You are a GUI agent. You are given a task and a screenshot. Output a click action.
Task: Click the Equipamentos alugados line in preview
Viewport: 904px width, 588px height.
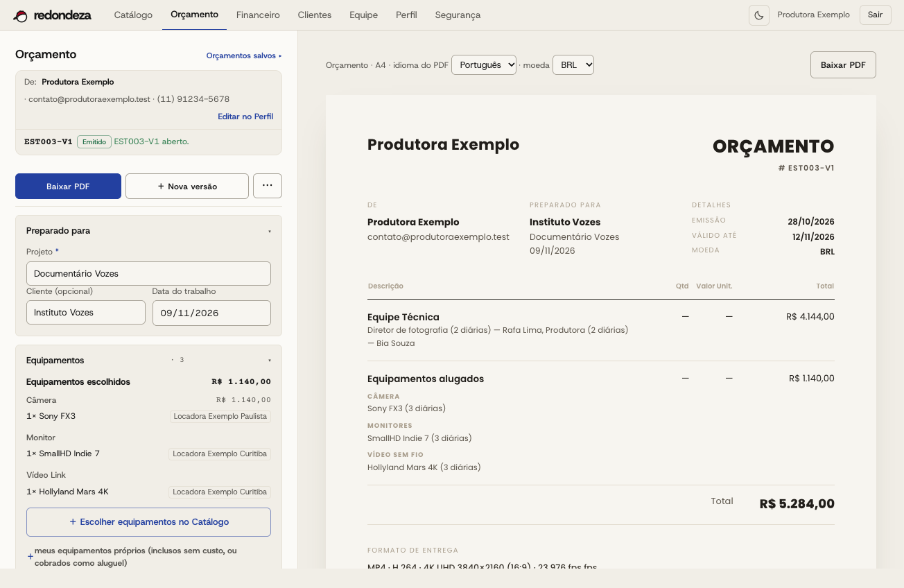[x=426, y=379]
